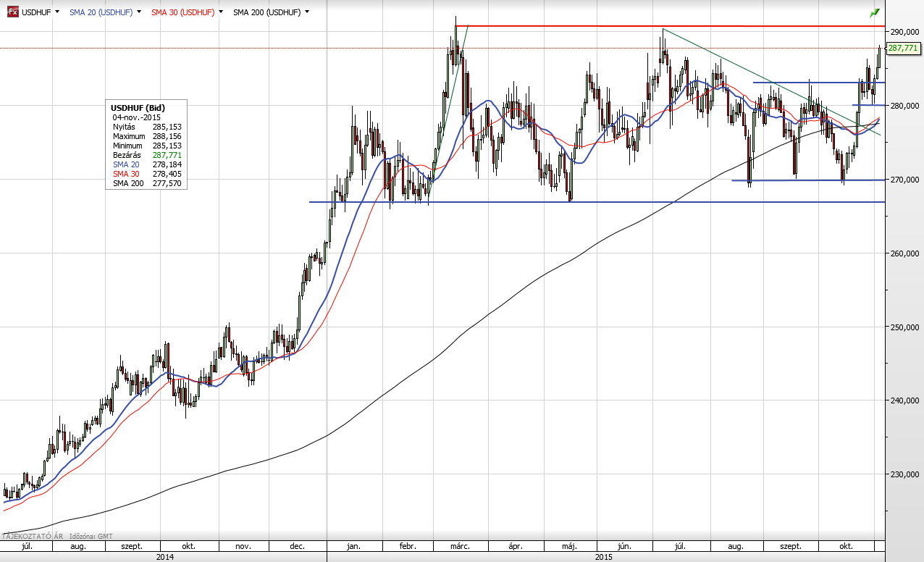Click the SMA 20 value 278,184
Viewport: 924px width, 562px height.
[167, 164]
